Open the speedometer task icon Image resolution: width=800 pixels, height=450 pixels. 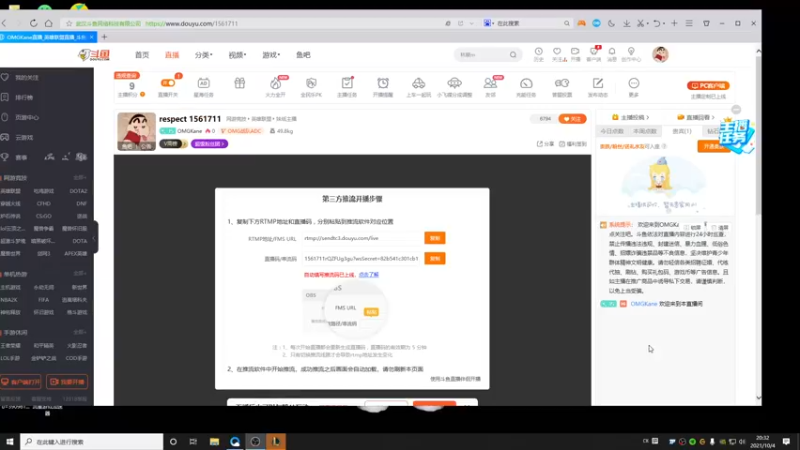(x=526, y=83)
